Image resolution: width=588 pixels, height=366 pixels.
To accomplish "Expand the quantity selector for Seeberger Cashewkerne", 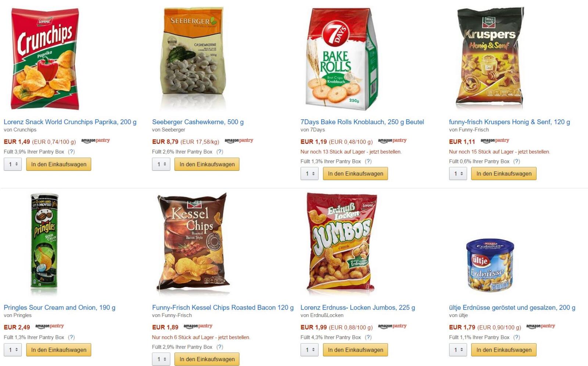I will pos(161,164).
